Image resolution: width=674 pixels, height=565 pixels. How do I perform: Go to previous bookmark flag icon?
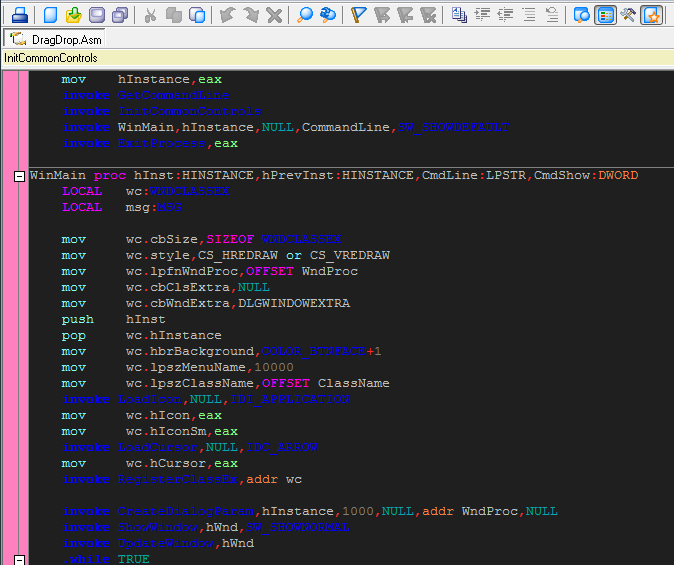pyautogui.click(x=405, y=15)
